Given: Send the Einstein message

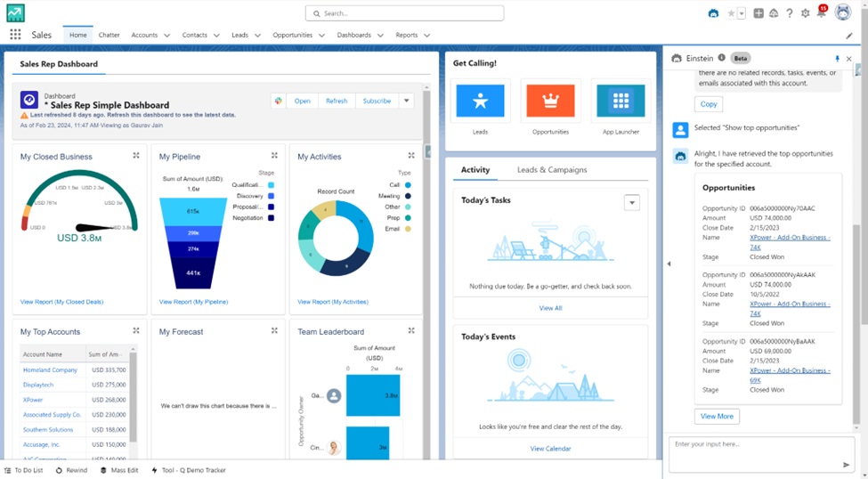Looking at the screenshot, I should click(x=846, y=465).
